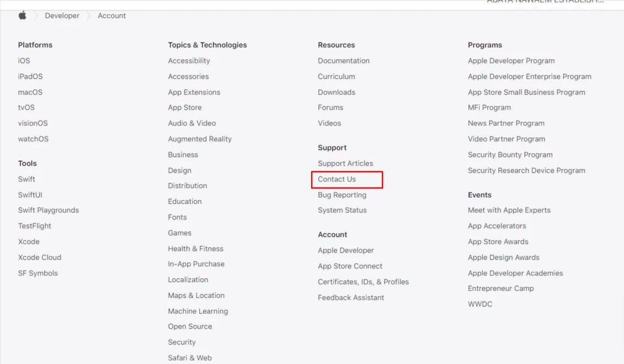Open Certificates, IDs, & Profiles

363,282
